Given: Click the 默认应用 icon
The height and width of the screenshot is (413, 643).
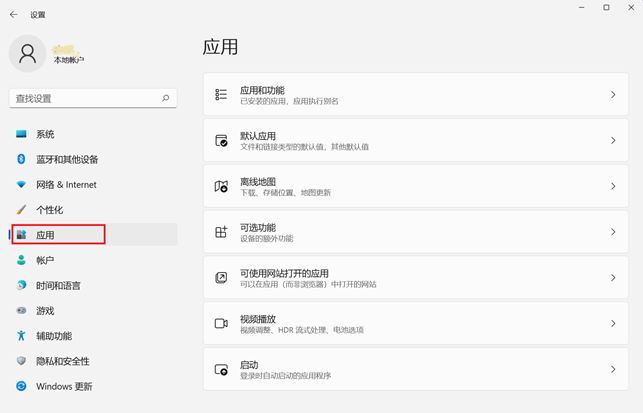Looking at the screenshot, I should click(222, 141).
